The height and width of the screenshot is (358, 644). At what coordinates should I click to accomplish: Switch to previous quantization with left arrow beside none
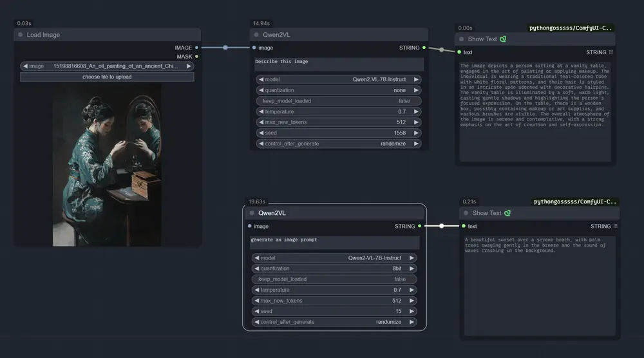tap(261, 90)
